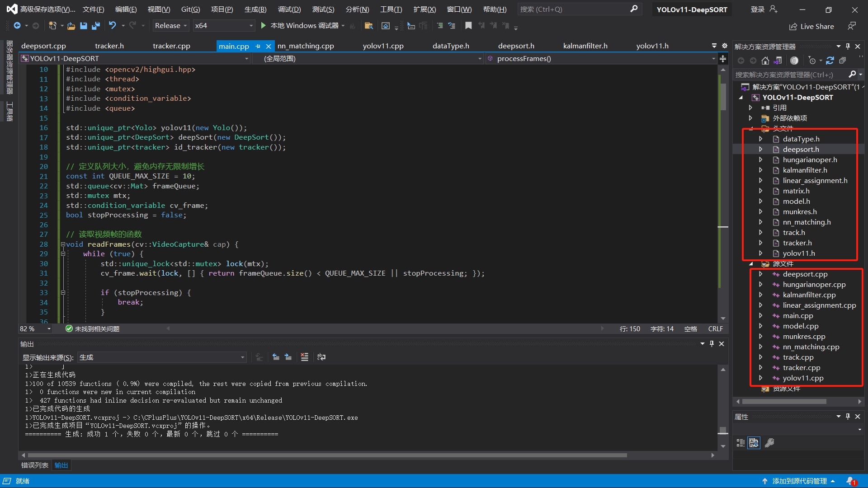This screenshot has height=488, width=868.
Task: Click the navigate backward arrow in toolbar
Action: point(17,26)
